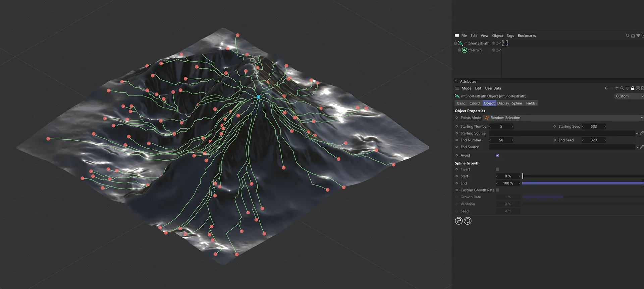The image size is (644, 289).
Task: Use the eyedropper picker for Starting Source
Action: (x=641, y=133)
